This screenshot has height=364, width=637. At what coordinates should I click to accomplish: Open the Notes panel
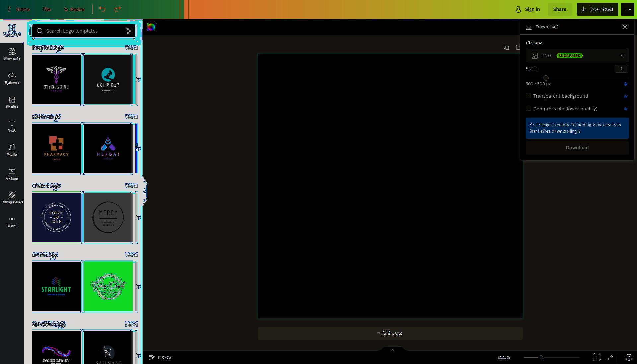(160, 357)
